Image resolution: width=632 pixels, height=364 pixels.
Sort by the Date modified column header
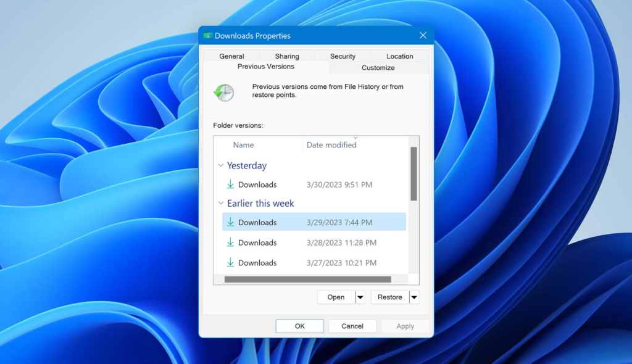tap(331, 145)
